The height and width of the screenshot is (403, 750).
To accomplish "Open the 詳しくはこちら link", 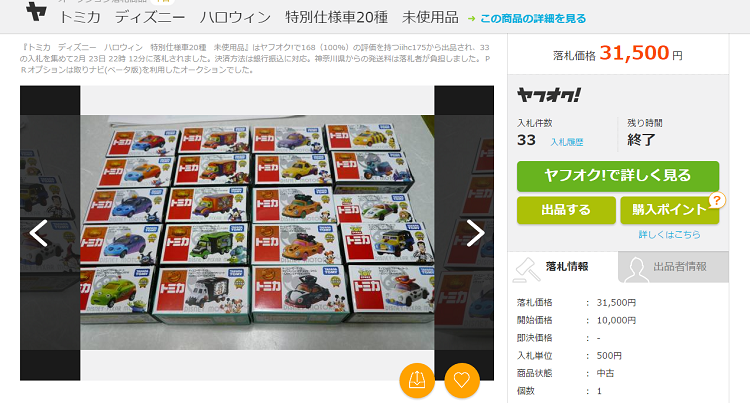I will [x=669, y=234].
